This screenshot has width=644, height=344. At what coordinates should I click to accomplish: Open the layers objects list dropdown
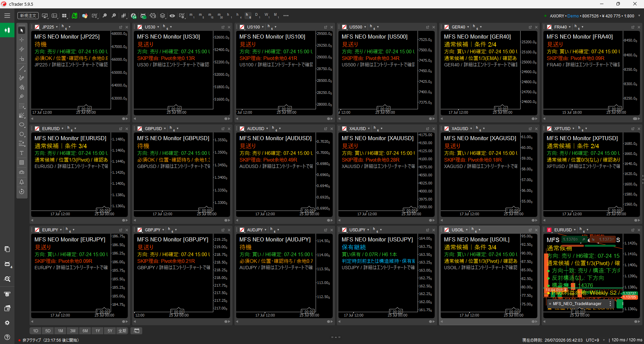[162, 16]
